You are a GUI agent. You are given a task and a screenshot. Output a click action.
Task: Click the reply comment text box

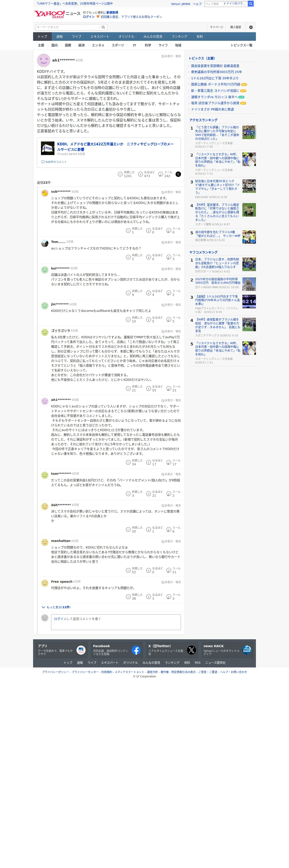[116, 622]
